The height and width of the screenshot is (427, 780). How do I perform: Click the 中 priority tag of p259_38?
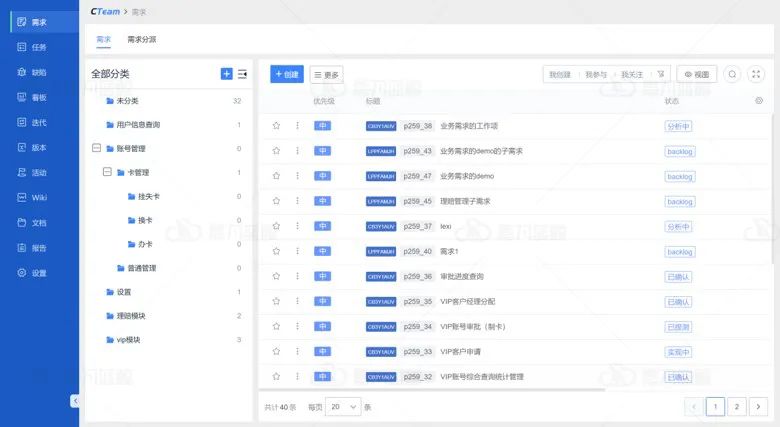pyautogui.click(x=322, y=125)
